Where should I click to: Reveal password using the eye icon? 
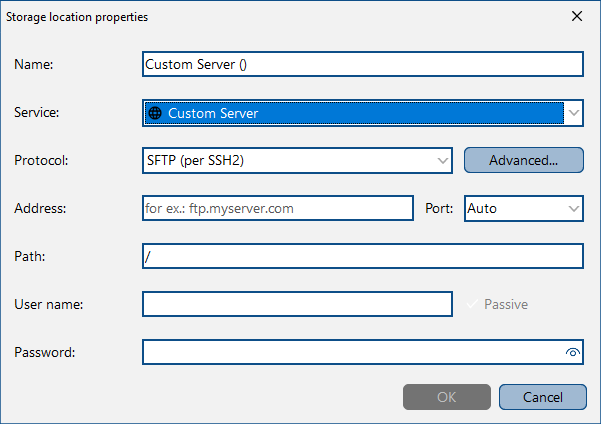click(x=573, y=352)
